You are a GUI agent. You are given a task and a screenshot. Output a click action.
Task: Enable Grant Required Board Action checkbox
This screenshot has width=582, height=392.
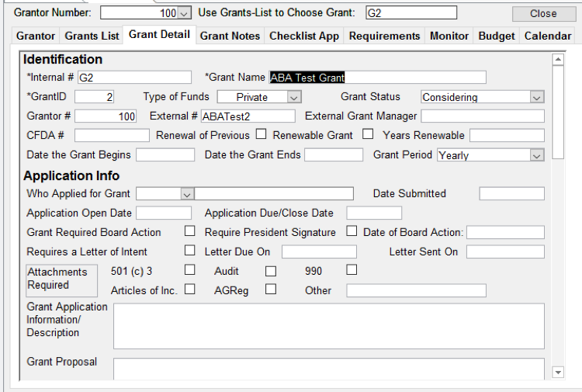[x=189, y=232]
